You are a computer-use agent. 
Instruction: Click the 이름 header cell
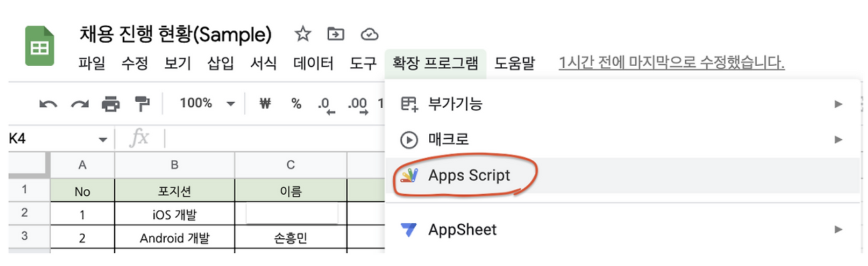[290, 191]
